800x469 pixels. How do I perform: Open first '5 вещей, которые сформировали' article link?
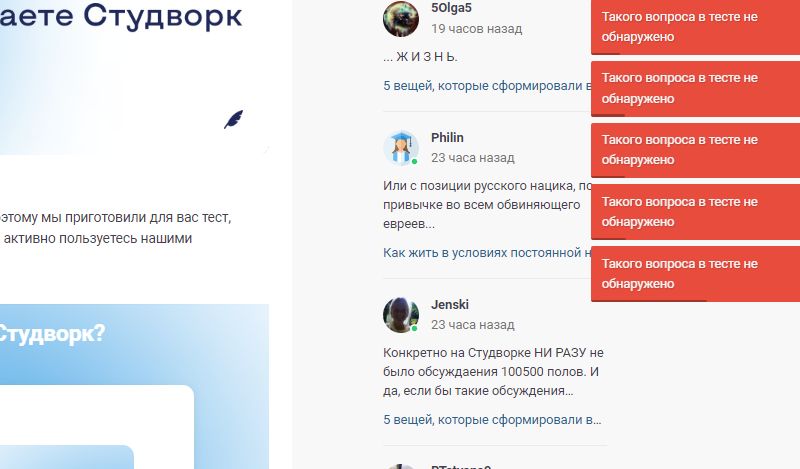point(487,86)
